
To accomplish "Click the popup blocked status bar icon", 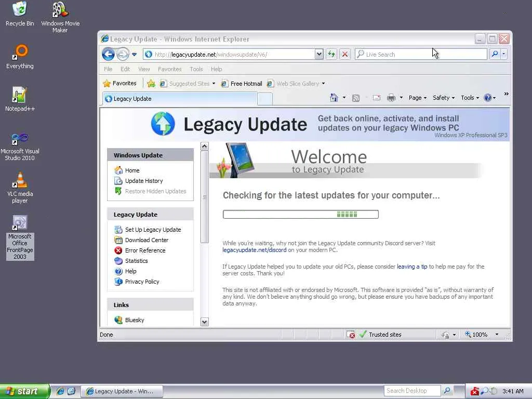I will click(351, 335).
